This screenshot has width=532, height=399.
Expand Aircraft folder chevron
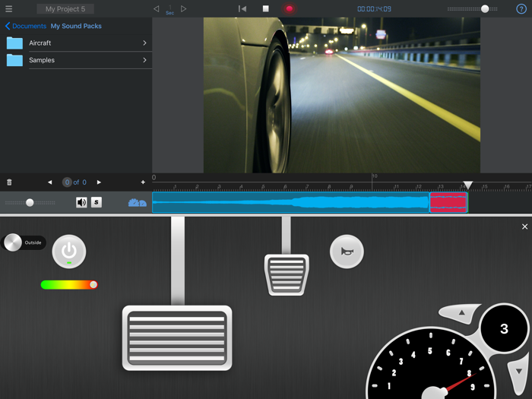click(x=145, y=43)
